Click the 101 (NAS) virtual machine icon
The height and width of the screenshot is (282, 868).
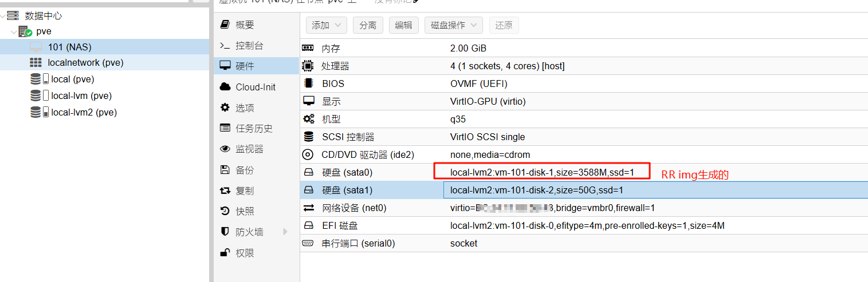point(36,47)
